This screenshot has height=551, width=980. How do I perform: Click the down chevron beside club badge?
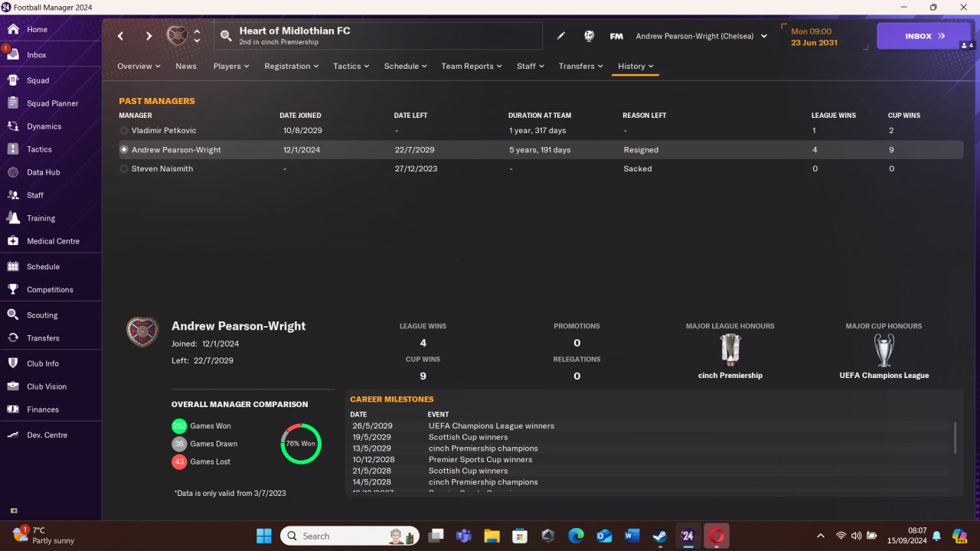point(197,41)
